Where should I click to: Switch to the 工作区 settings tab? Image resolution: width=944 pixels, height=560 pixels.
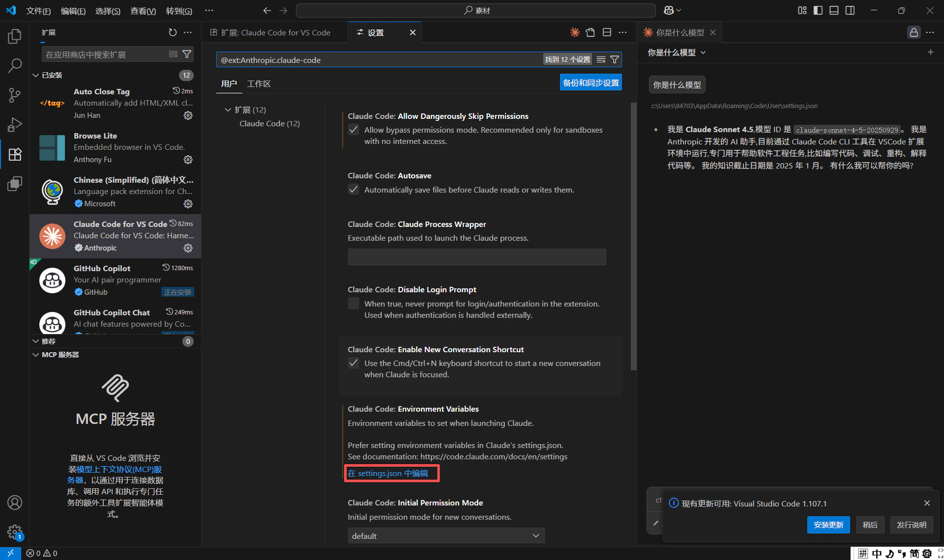(x=259, y=84)
